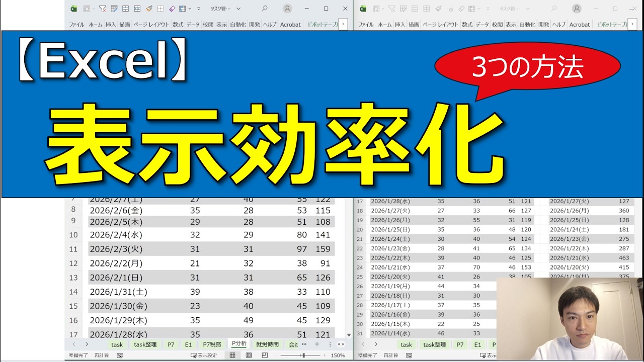Viewport: 644px width, 362px height.
Task: Add a new sheet in left window
Action: 317,344
